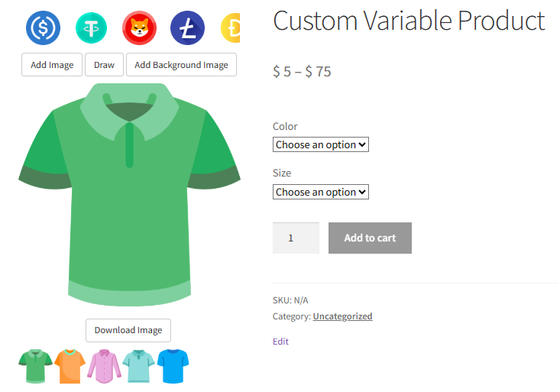Select the Tether coin icon
This screenshot has height=392, width=560.
pyautogui.click(x=92, y=28)
